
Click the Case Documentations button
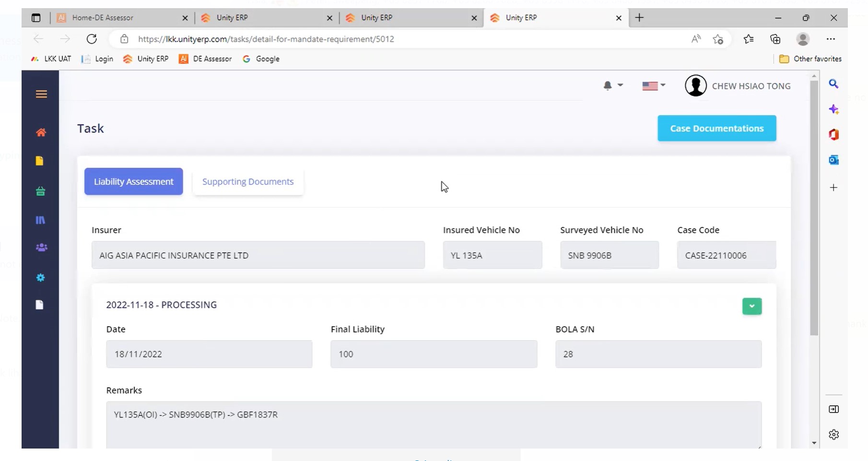(716, 129)
